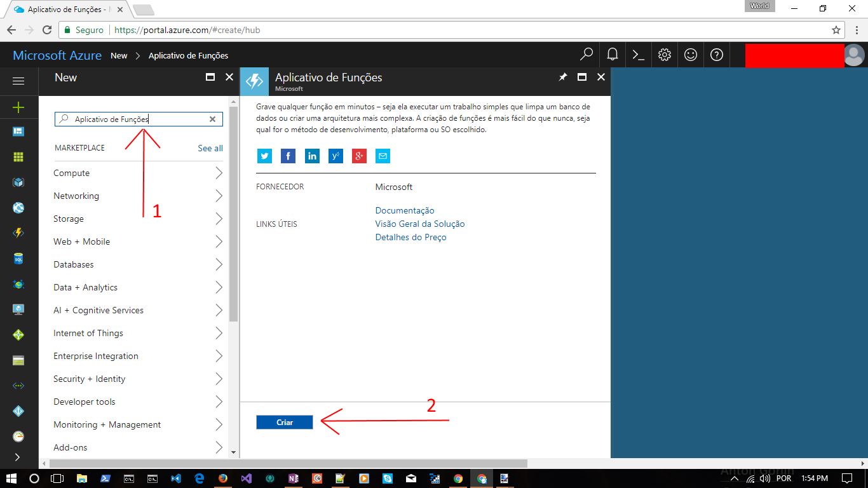Share on Google Plus icon

pos(359,156)
